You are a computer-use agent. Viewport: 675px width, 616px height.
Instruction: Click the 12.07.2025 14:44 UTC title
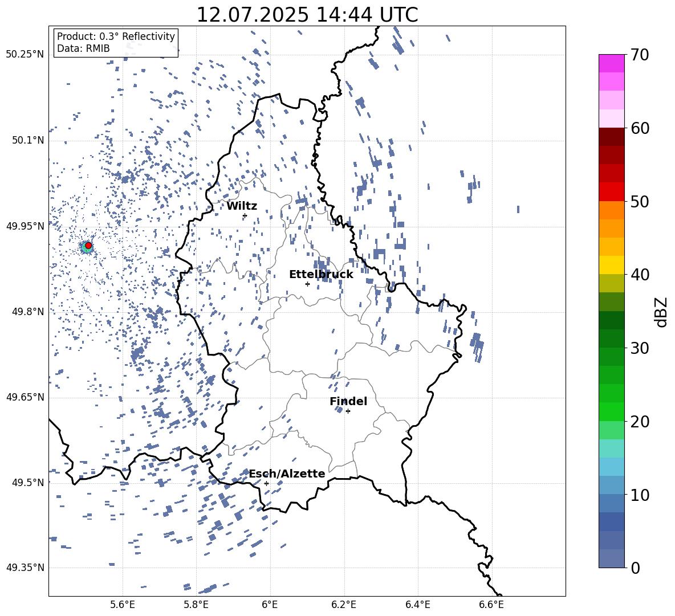tap(307, 15)
